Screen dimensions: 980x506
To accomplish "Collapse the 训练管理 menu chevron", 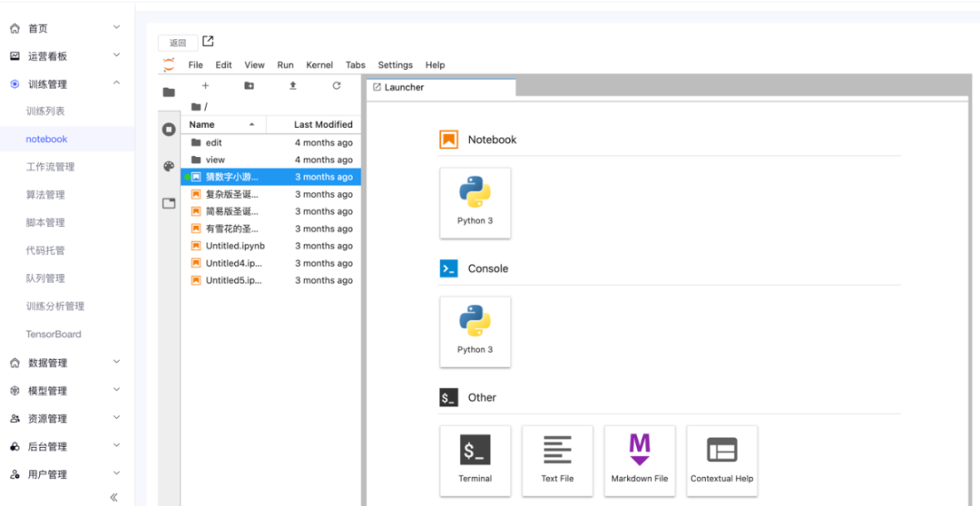I will 116,83.
